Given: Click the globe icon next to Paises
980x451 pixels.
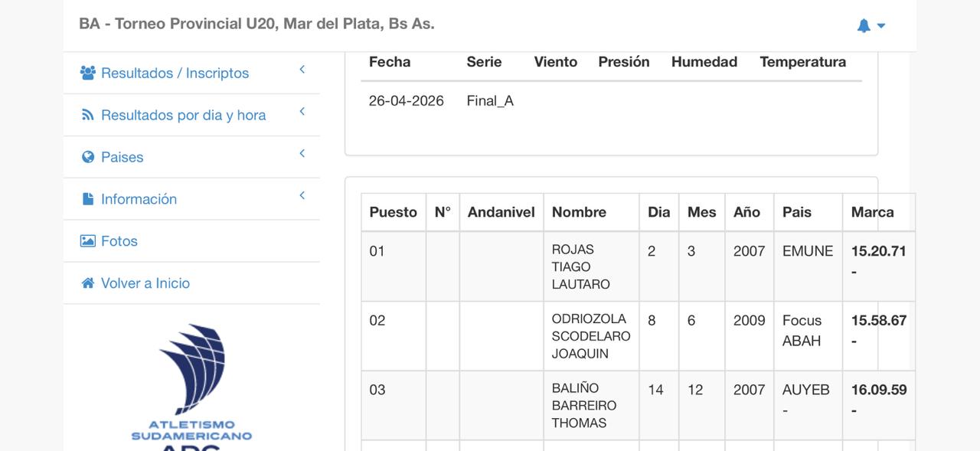Looking at the screenshot, I should point(87,157).
